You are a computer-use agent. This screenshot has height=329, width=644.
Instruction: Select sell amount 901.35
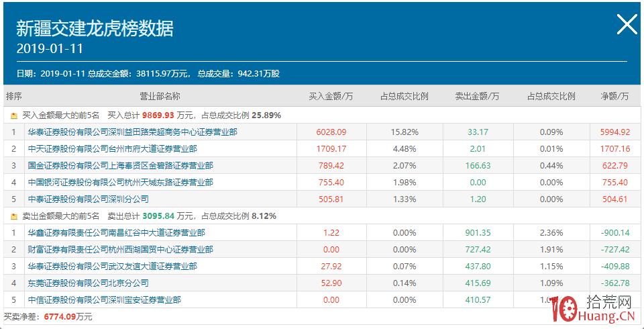coord(478,233)
